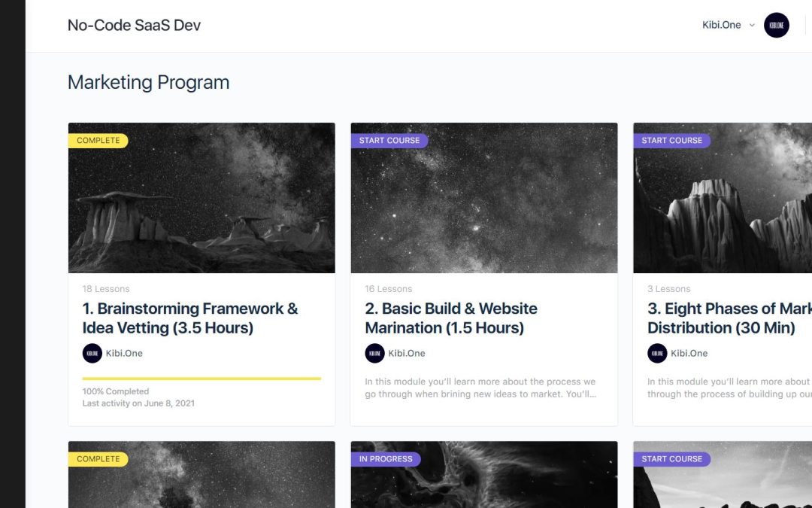Click Kibi.One author avatar on Basic Build card
Screen dimensions: 812x508
coord(375,354)
